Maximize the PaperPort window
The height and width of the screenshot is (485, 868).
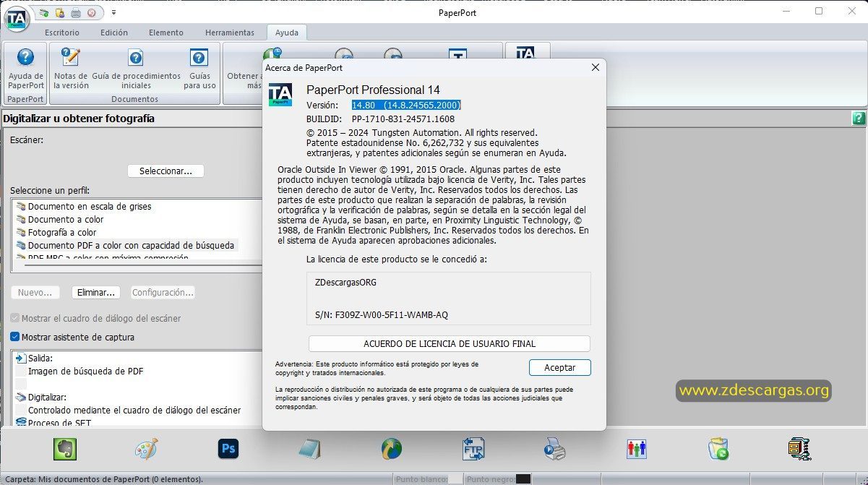point(819,11)
